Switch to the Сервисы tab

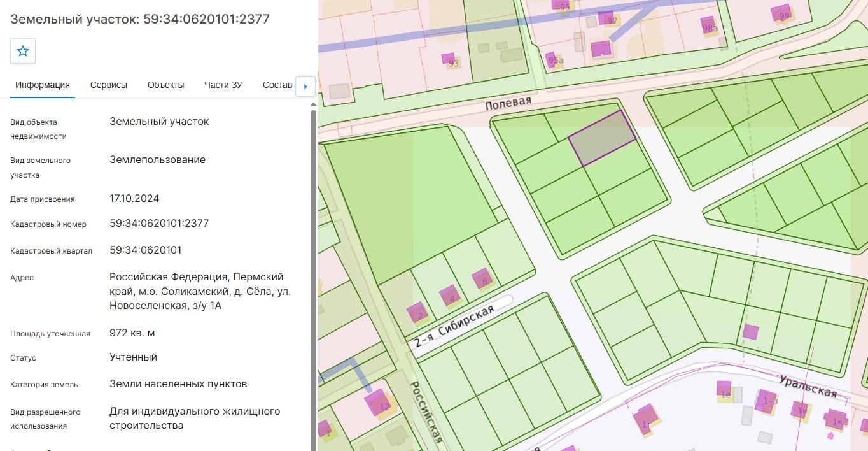109,85
